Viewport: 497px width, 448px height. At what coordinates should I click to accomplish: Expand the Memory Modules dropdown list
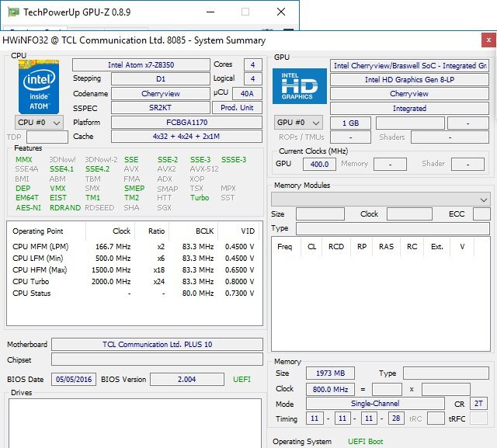(x=484, y=200)
